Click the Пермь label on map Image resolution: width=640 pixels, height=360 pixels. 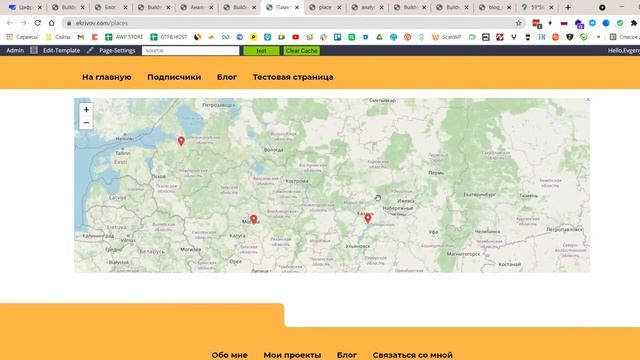coord(436,173)
